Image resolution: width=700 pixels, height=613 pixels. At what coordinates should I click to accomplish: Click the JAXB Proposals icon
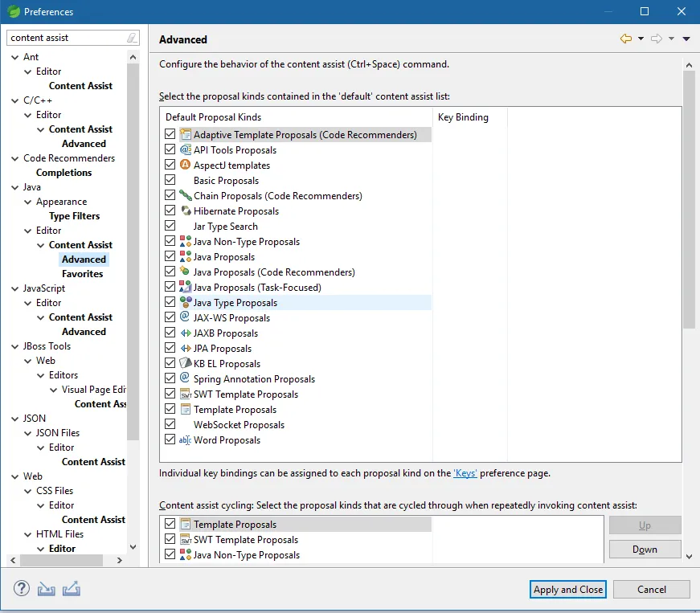[186, 333]
